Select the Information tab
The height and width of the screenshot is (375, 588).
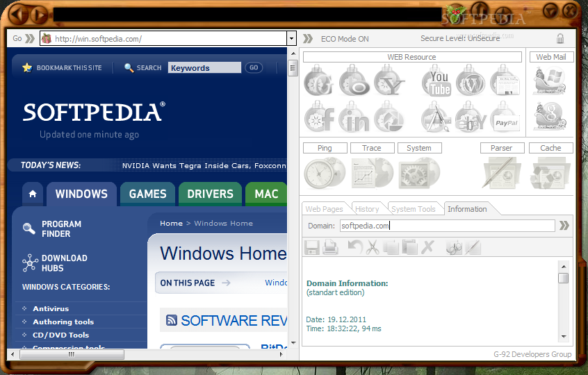(467, 209)
